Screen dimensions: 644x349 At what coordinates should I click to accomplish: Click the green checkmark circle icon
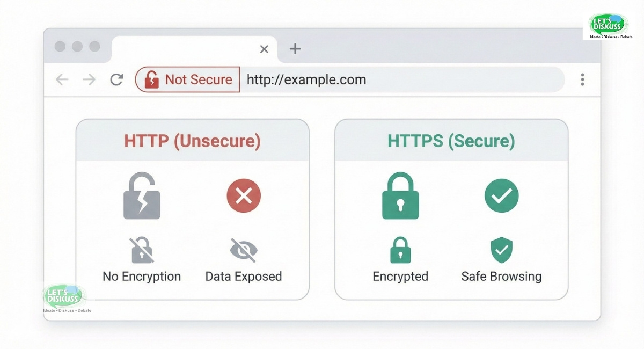[501, 196]
